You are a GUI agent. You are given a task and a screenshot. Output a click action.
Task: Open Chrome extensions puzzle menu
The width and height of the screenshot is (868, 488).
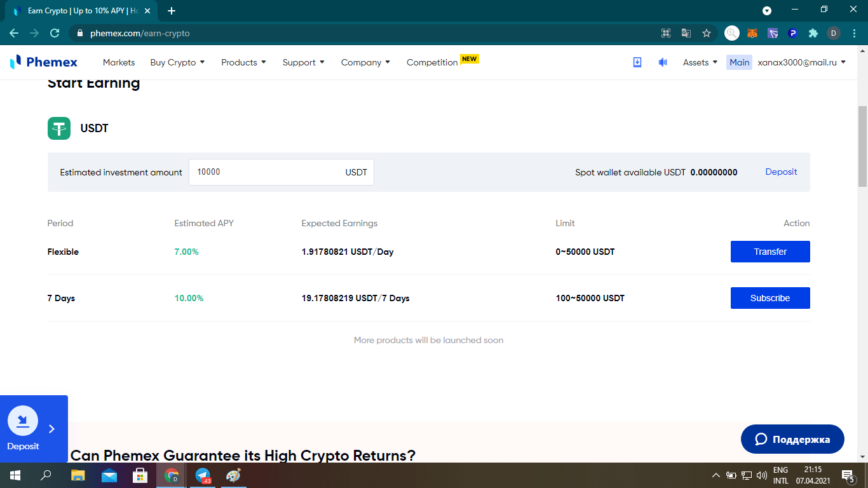[813, 33]
